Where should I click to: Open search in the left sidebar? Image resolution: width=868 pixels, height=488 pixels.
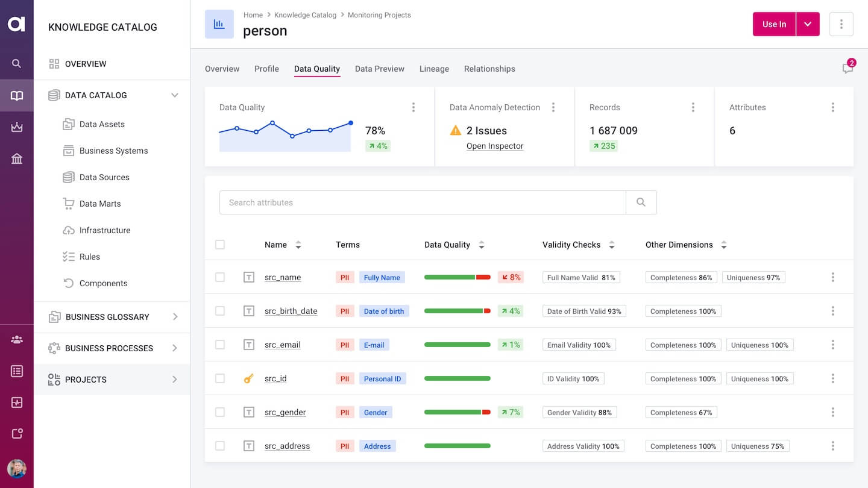(x=16, y=63)
